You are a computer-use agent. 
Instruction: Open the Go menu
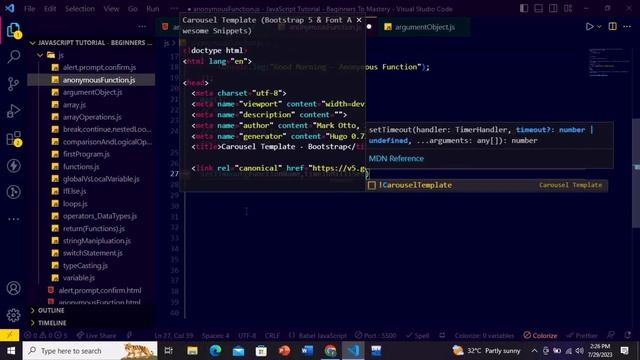coord(133,9)
